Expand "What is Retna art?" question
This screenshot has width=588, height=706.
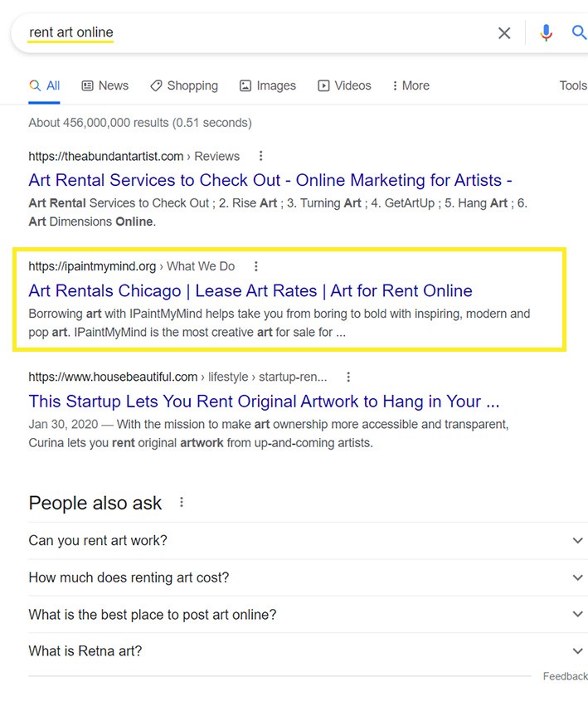(577, 651)
